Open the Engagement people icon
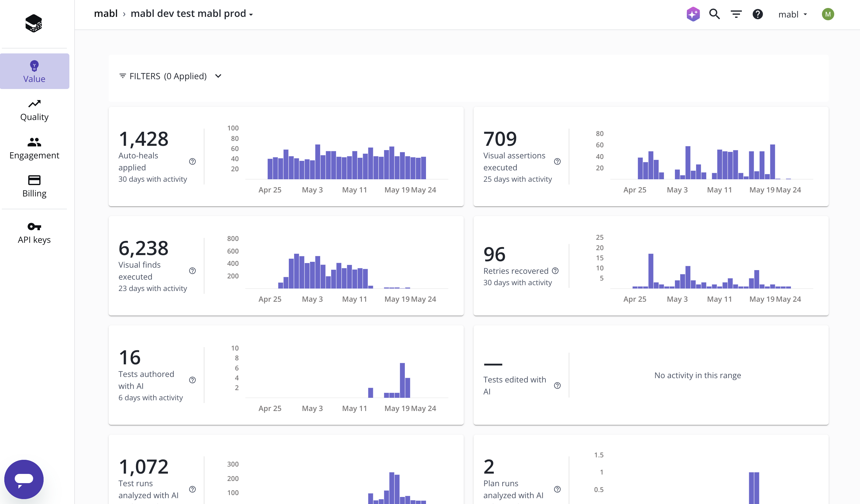 pyautogui.click(x=34, y=142)
